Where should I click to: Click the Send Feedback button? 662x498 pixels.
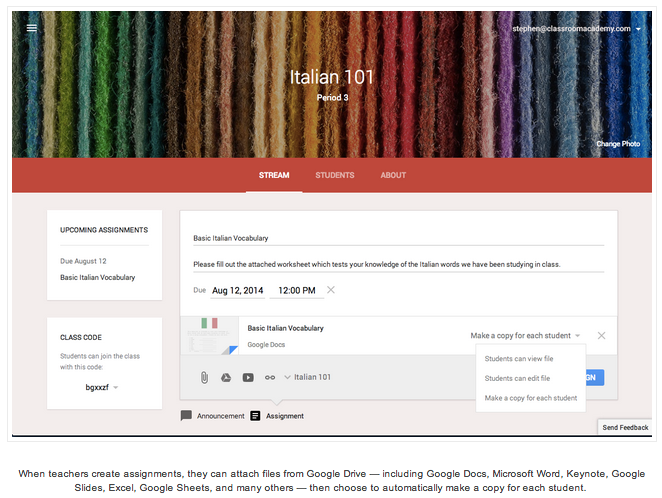[625, 427]
